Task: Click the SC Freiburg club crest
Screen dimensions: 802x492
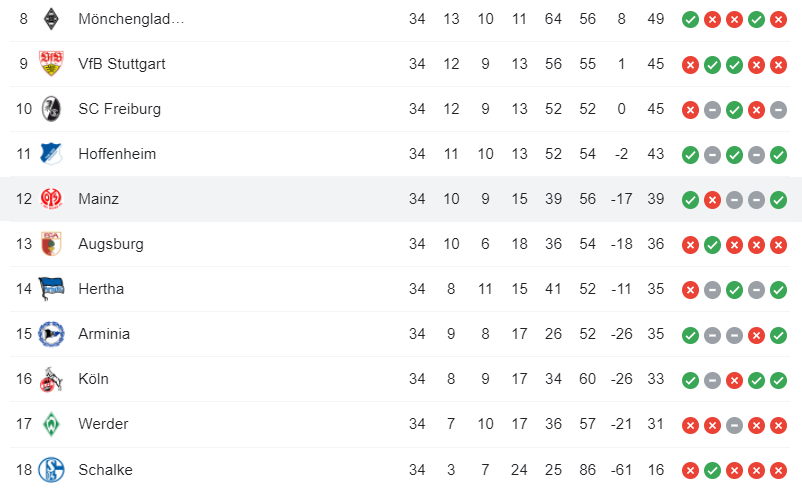Action: 51,109
